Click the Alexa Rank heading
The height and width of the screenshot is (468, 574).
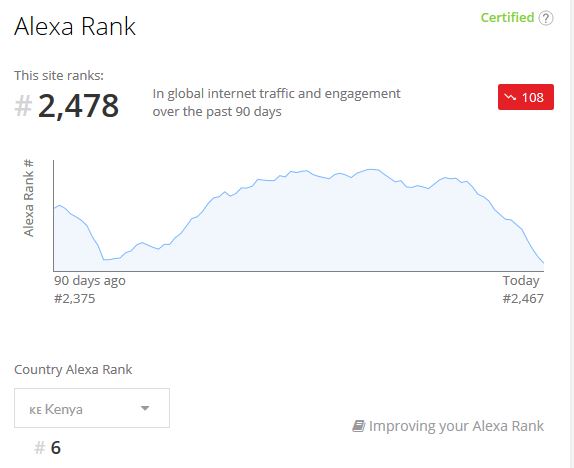click(x=75, y=26)
